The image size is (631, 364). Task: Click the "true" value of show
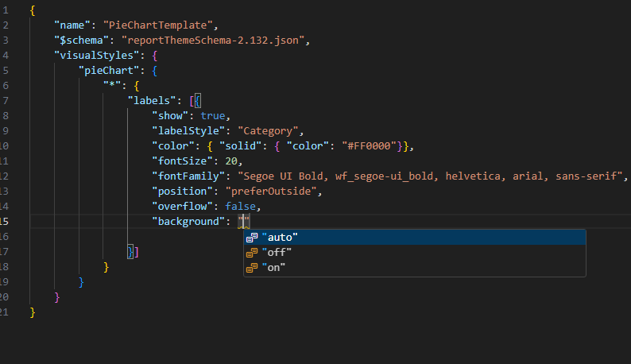[x=212, y=115]
